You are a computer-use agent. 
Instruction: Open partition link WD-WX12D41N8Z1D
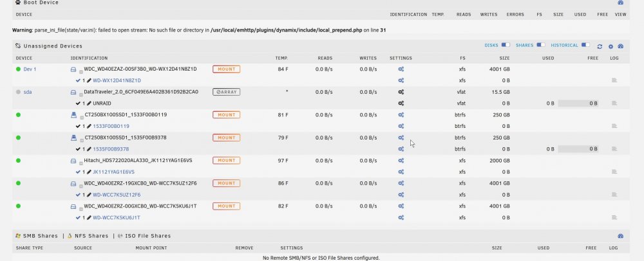[117, 81]
